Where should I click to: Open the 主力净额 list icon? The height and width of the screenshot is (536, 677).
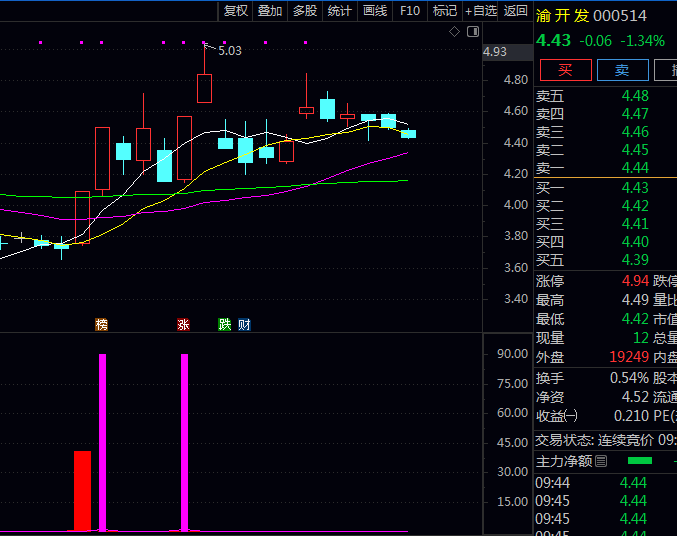[x=601, y=461]
